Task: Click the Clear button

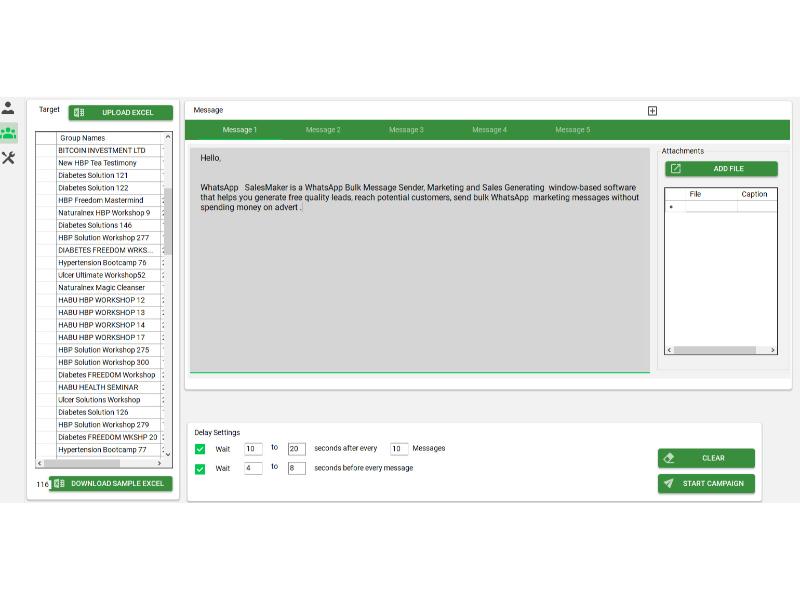Action: (706, 458)
